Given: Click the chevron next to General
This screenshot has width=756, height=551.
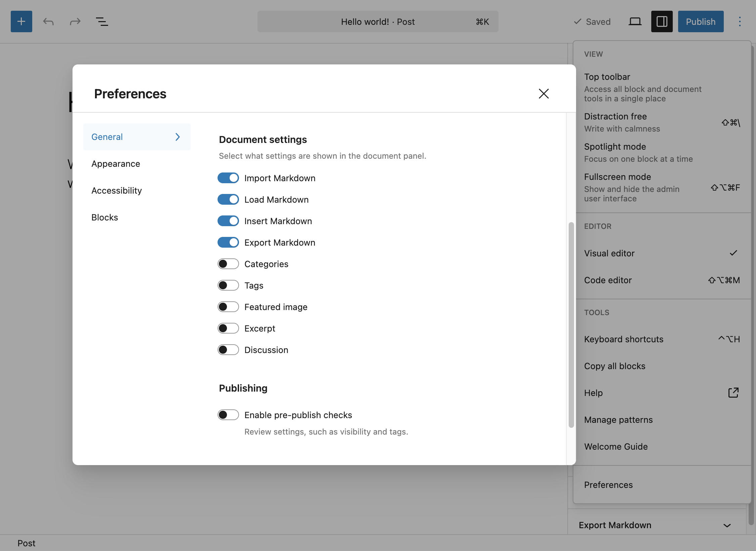Looking at the screenshot, I should click(x=177, y=137).
